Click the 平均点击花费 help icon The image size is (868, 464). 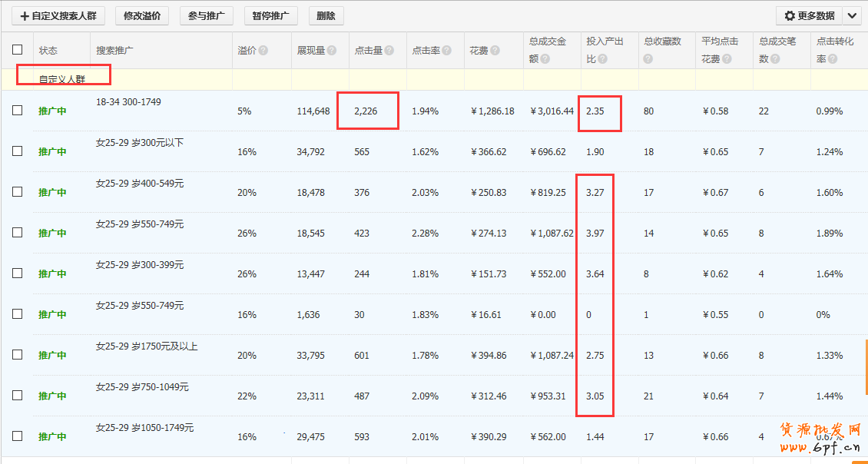(x=728, y=59)
